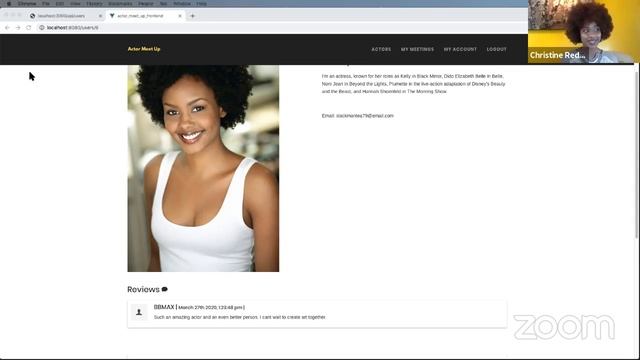Reload the current page
Image resolution: width=640 pixels, height=360 pixels.
pyautogui.click(x=29, y=28)
